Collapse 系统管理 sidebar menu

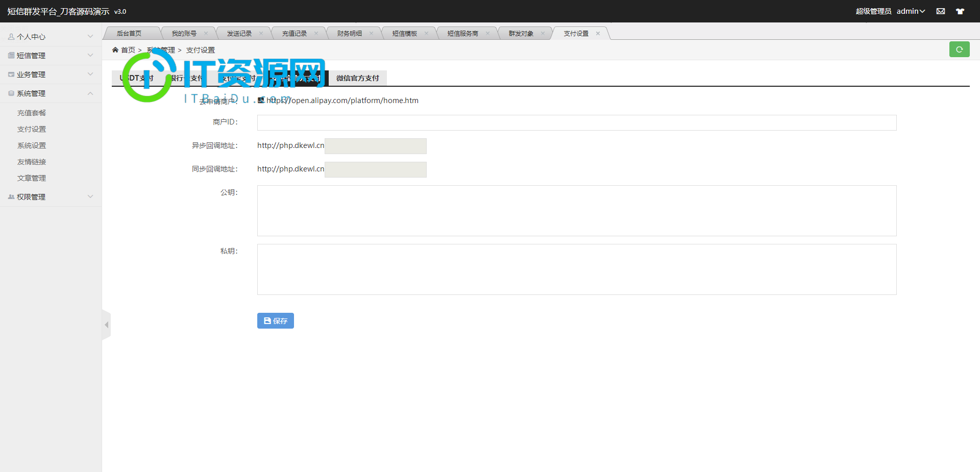tap(51, 93)
